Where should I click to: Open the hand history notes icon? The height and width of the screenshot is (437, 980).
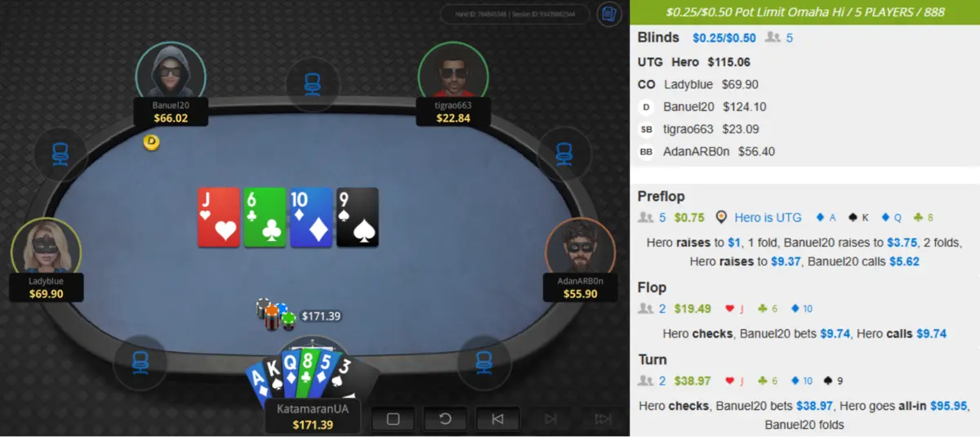[608, 14]
